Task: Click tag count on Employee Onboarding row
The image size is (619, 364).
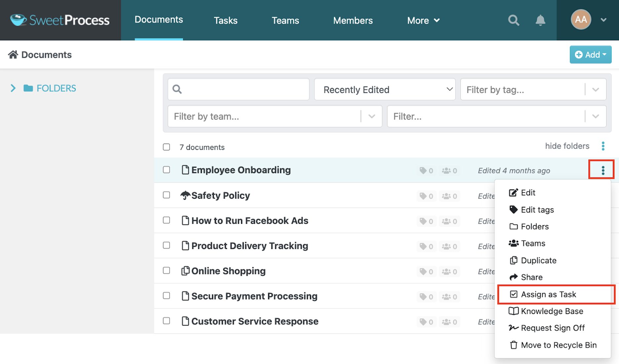Action: point(426,170)
